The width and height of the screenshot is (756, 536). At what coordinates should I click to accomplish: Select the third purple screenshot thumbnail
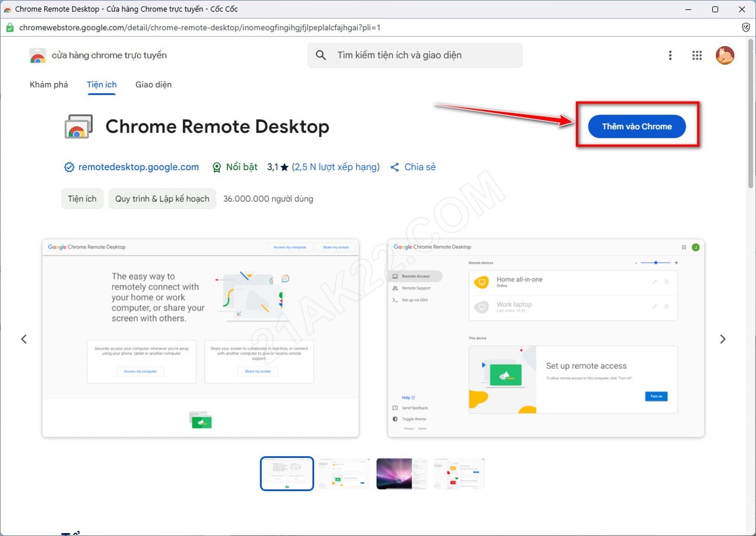pos(402,473)
